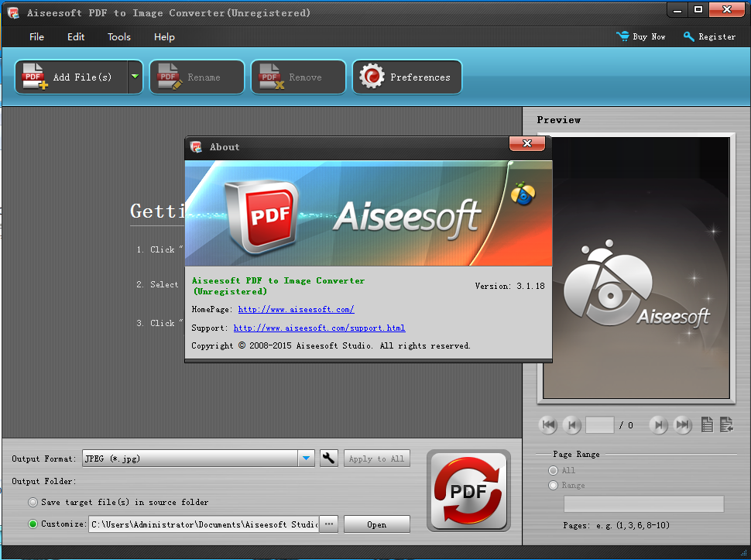Click the preview page number field

click(x=600, y=424)
